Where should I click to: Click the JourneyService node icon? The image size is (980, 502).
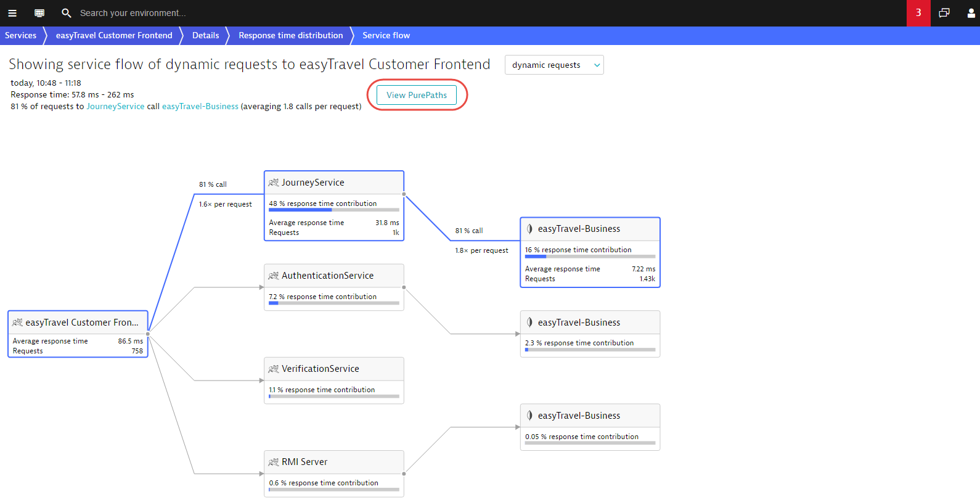(274, 183)
